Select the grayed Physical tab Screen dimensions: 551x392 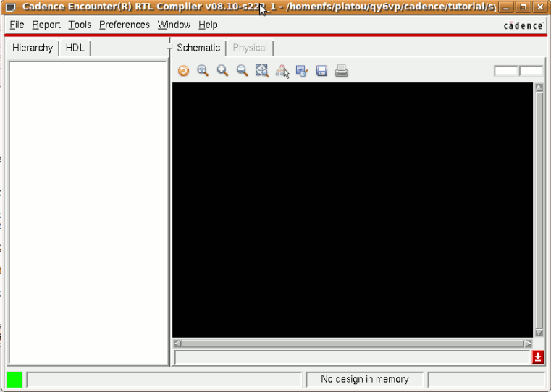point(250,48)
